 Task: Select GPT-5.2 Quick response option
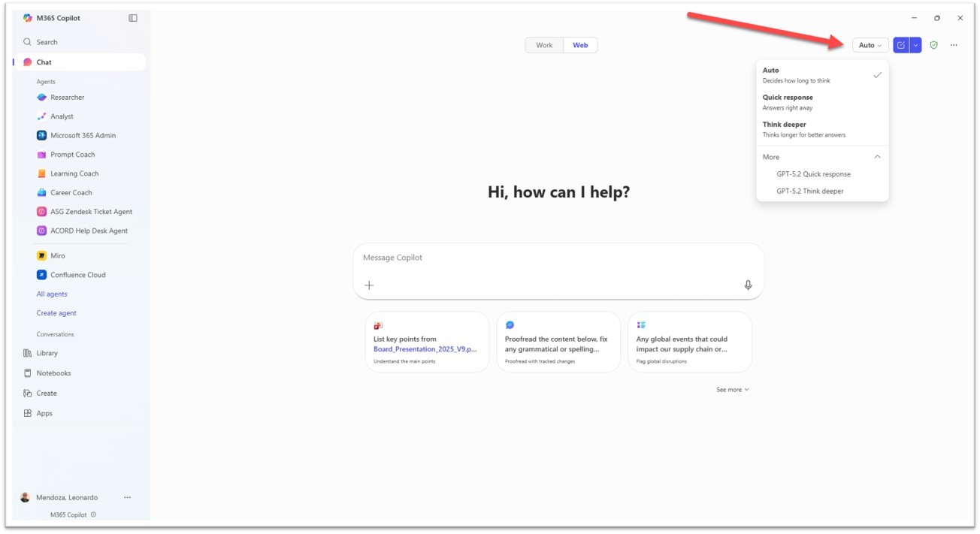pos(813,174)
